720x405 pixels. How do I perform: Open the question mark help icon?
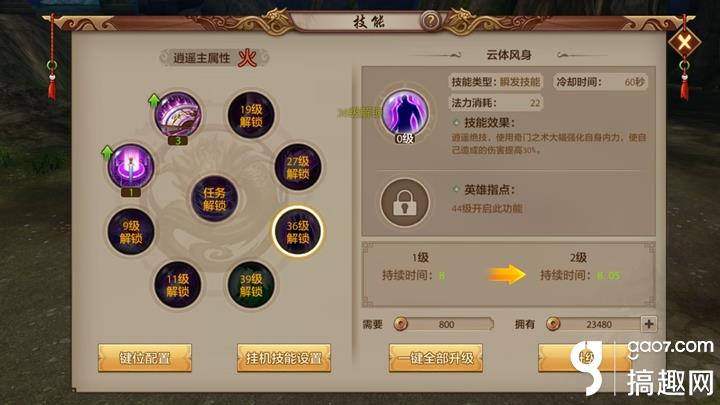coord(430,21)
